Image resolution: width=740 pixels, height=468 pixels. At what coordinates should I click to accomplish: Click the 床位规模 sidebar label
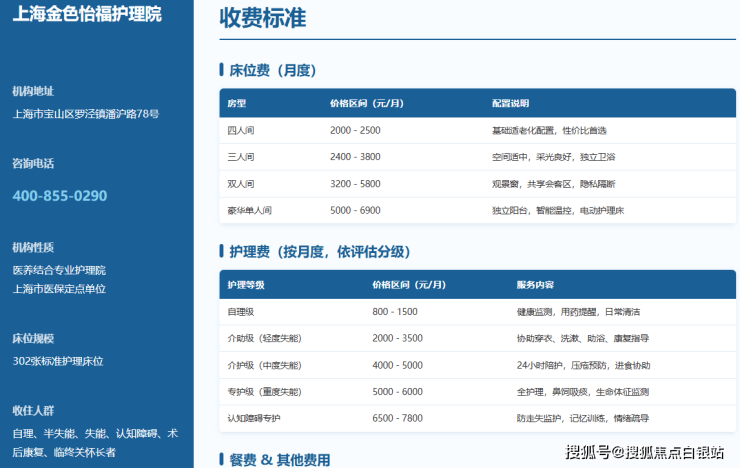(x=33, y=338)
